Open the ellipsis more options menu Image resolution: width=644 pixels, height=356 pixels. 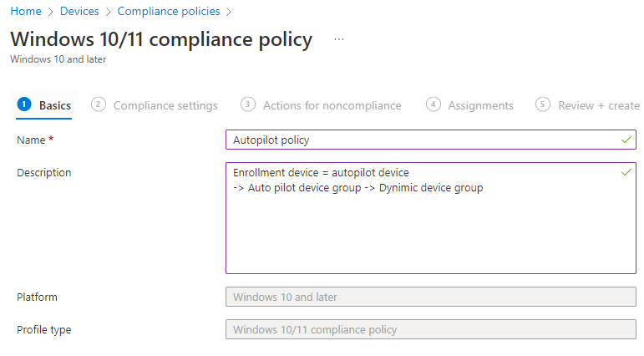(338, 39)
